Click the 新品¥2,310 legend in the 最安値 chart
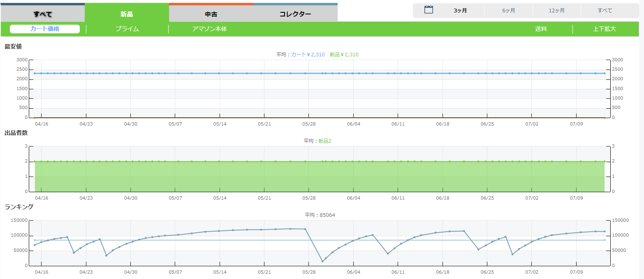Image resolution: width=644 pixels, height=279 pixels. pyautogui.click(x=344, y=54)
